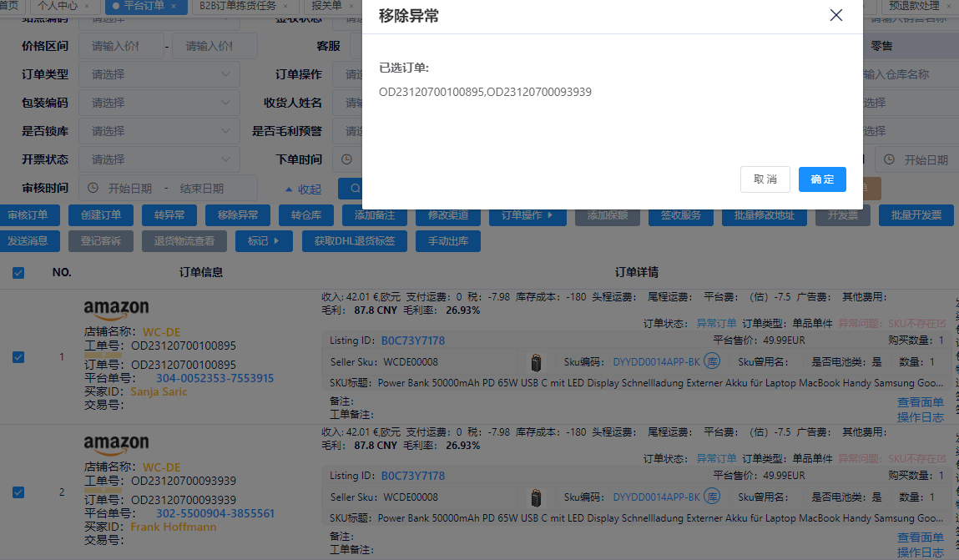Screen dimensions: 959x560
Task: Open buyer link Sanja Saric
Action: pyautogui.click(x=159, y=391)
